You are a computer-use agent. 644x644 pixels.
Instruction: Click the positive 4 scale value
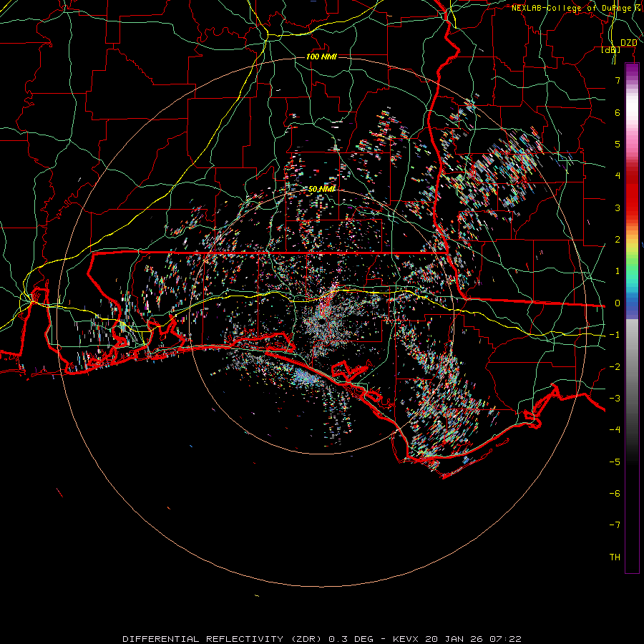618,176
